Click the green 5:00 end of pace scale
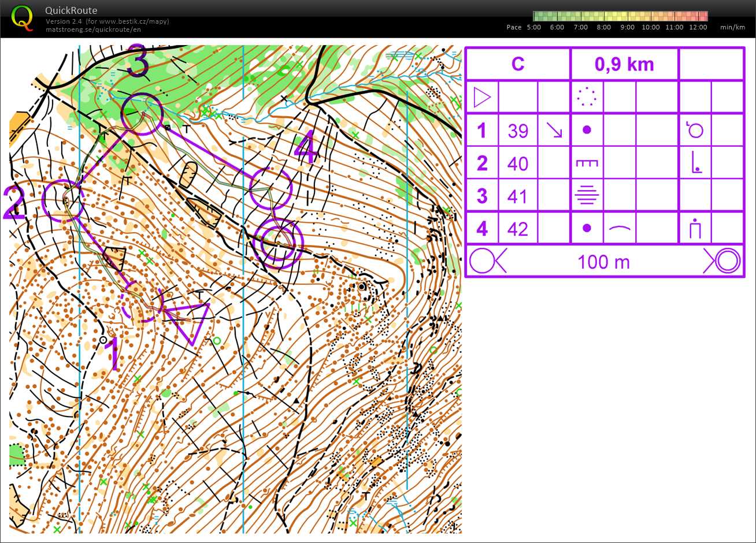 (537, 16)
